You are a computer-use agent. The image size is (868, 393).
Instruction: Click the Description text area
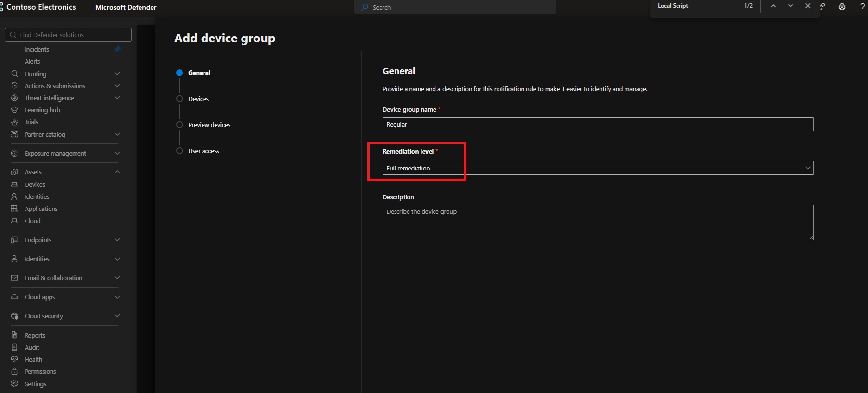coord(598,223)
